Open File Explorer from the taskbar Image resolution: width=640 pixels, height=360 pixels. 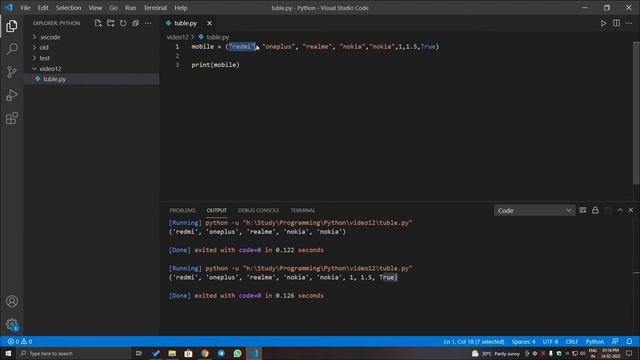tap(172, 353)
